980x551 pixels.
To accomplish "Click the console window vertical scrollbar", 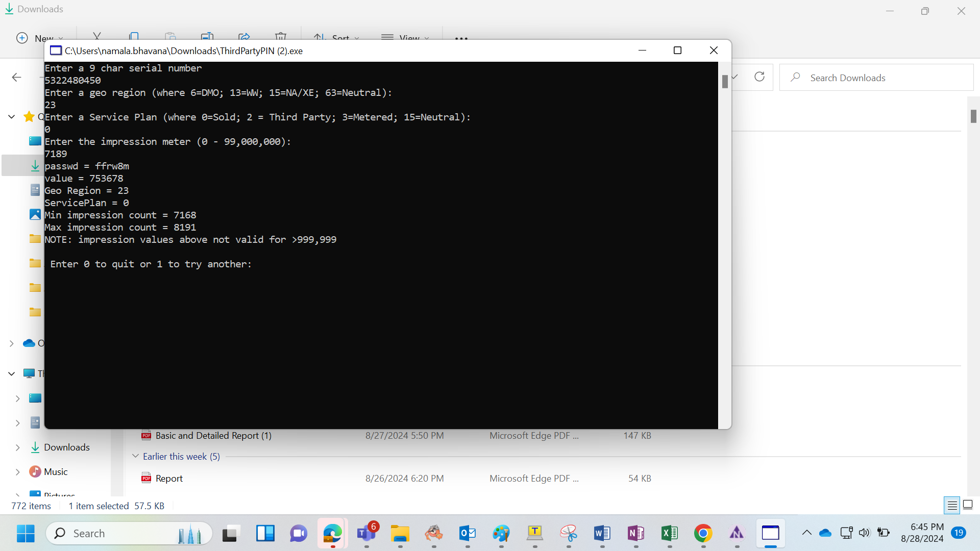I will (725, 245).
